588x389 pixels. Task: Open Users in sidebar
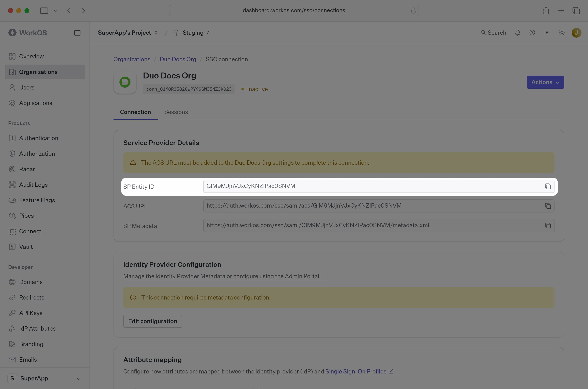tap(45, 88)
